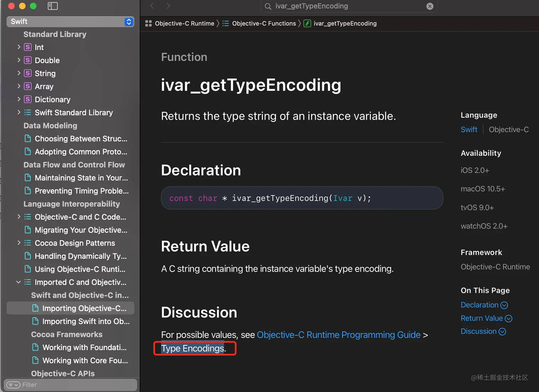The width and height of the screenshot is (539, 392).
Task: Expand the Dictionary tree item
Action: [19, 99]
